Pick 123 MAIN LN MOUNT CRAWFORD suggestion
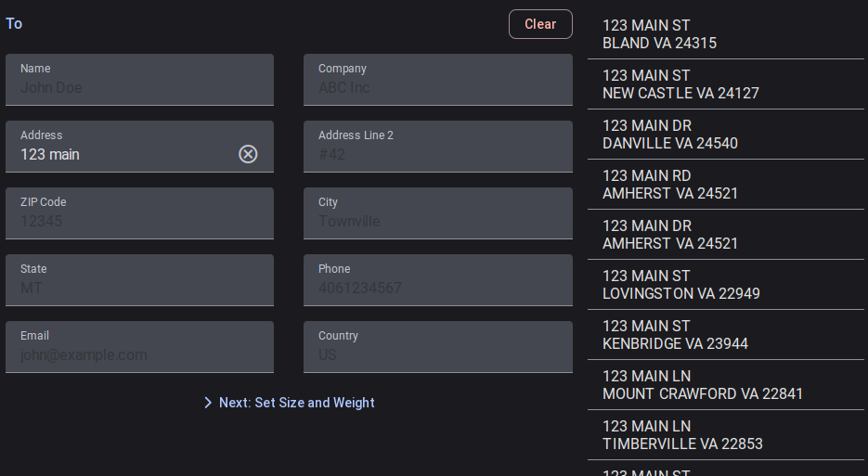The image size is (868, 476). tap(725, 385)
